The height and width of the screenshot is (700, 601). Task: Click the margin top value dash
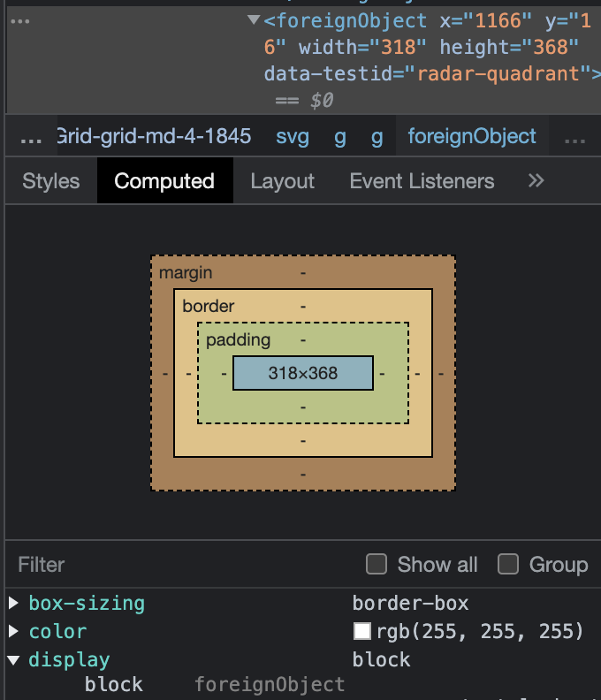tap(303, 272)
